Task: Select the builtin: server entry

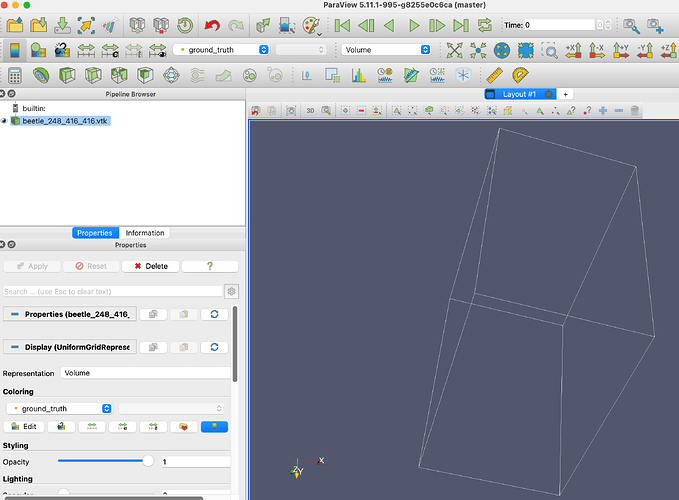Action: coord(34,108)
